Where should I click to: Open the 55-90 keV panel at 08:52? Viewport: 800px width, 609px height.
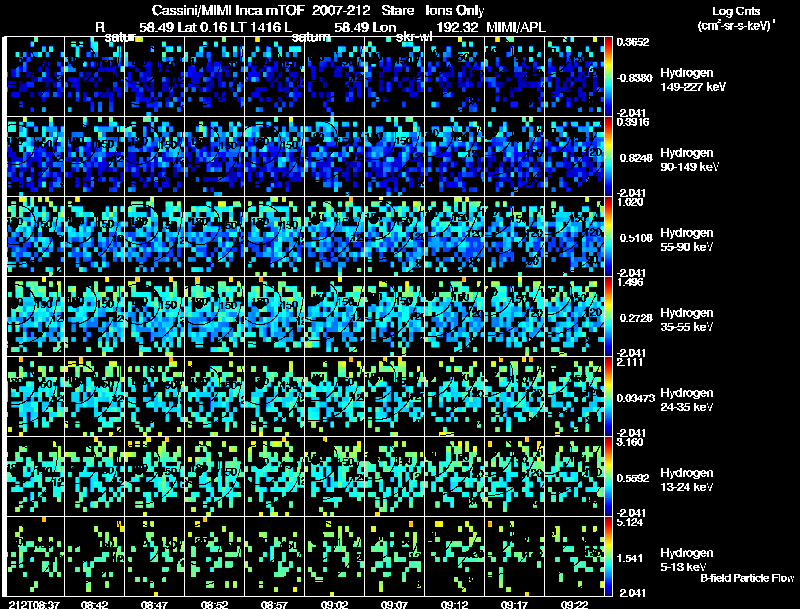(215, 237)
